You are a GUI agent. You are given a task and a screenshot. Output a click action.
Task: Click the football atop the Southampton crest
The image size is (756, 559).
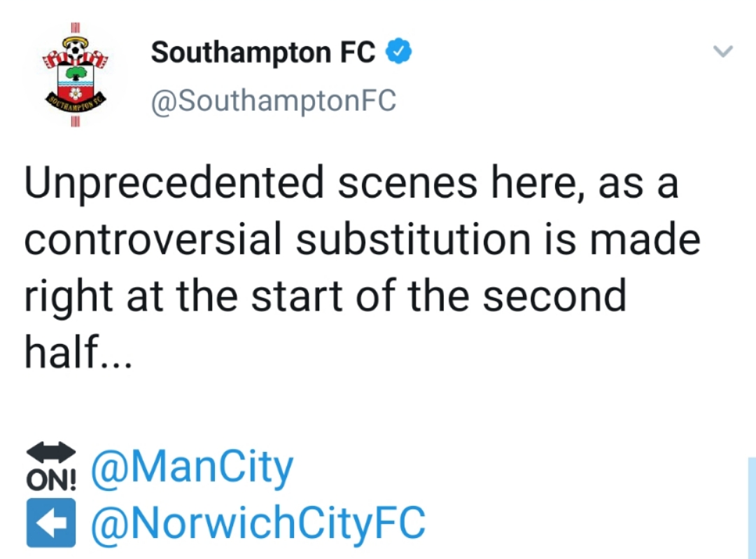click(73, 48)
